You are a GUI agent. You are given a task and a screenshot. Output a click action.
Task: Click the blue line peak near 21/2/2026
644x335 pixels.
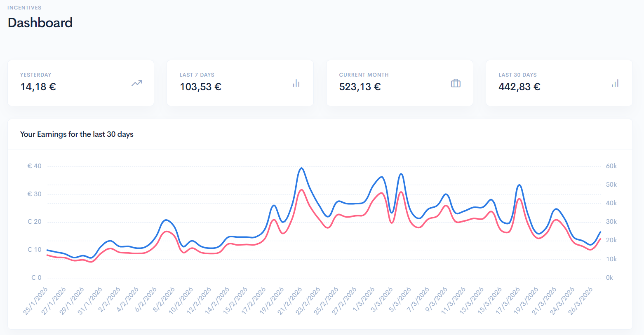pos(301,168)
